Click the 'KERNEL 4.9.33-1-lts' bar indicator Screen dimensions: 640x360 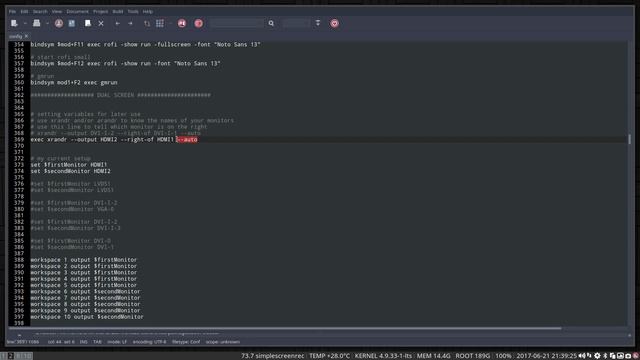point(383,356)
